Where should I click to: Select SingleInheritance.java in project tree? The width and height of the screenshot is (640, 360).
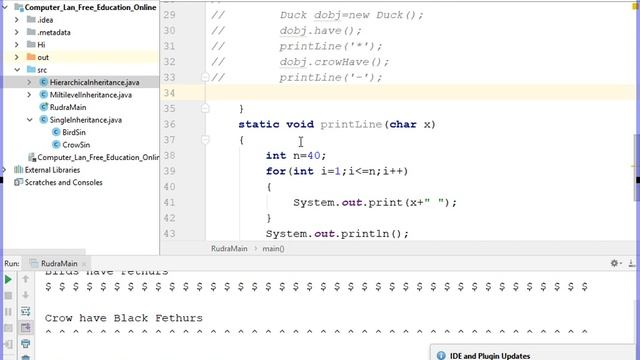pos(86,120)
